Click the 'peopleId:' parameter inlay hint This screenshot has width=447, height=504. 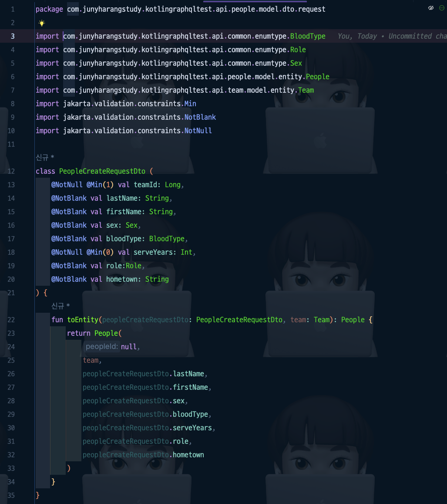[102, 346]
